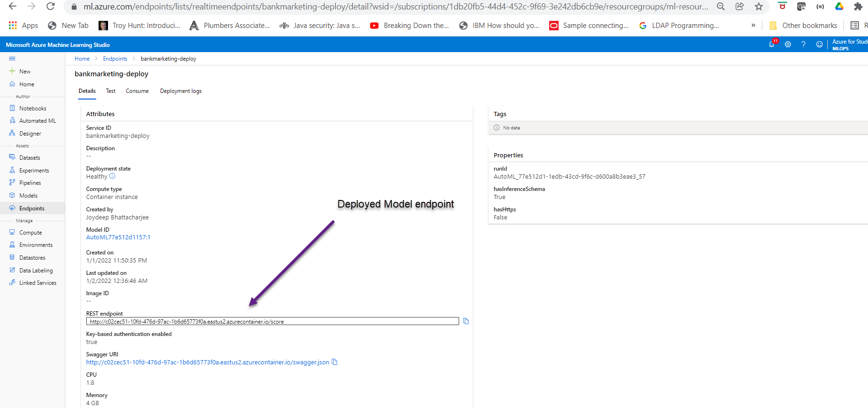Open Datastores under Manage

click(x=32, y=257)
